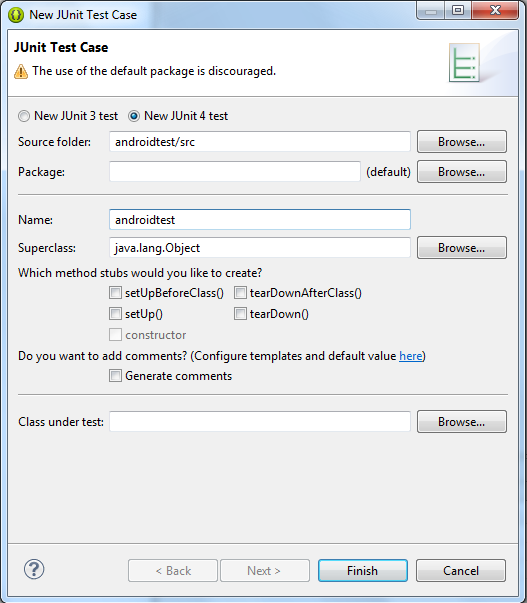Image resolution: width=527 pixels, height=603 pixels.
Task: Check the tearDown() method stub
Action: pos(240,314)
